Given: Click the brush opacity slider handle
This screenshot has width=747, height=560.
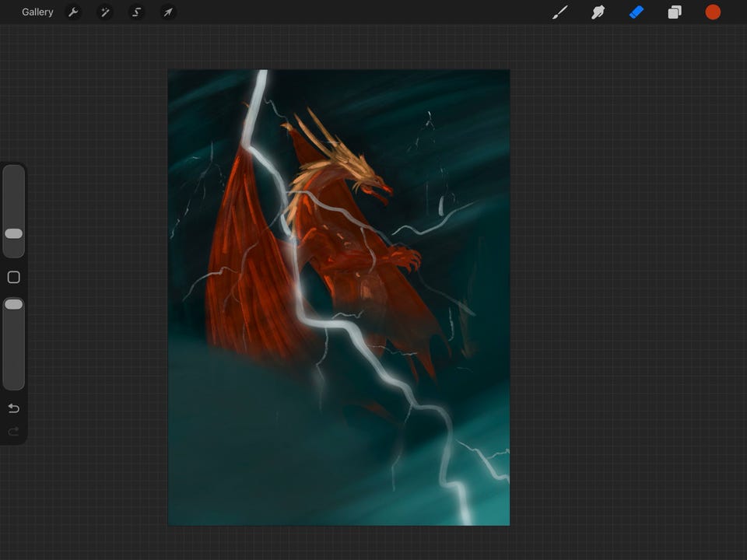Looking at the screenshot, I should [13, 304].
